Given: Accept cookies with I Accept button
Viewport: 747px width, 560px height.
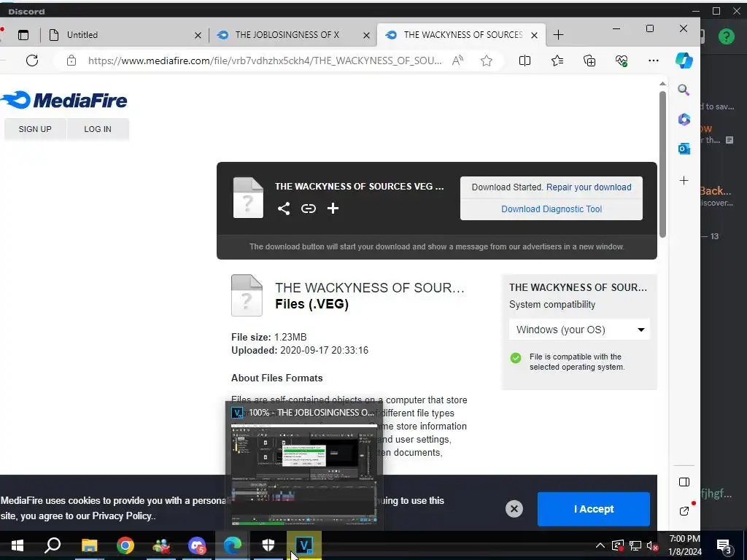Looking at the screenshot, I should (x=594, y=509).
